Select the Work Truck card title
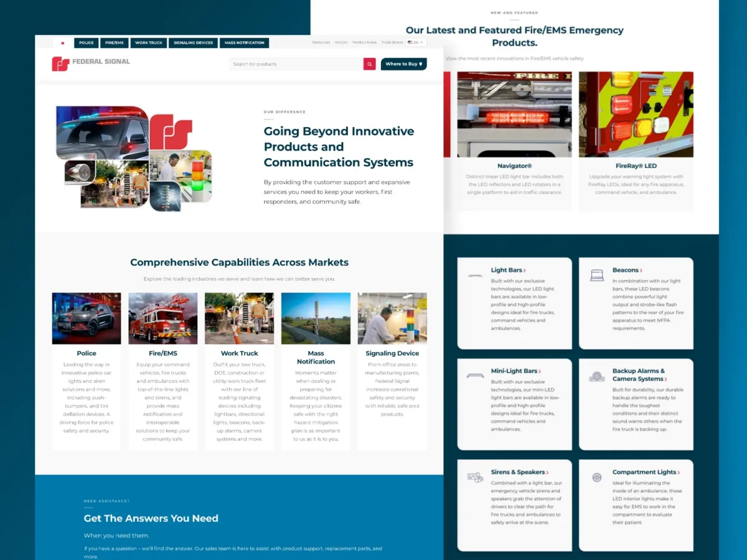 239,353
